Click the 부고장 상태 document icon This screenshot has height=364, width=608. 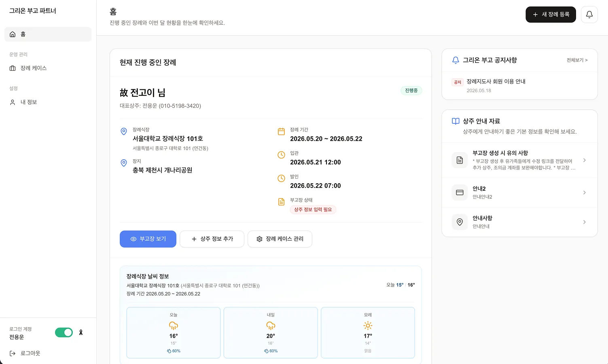point(281,202)
